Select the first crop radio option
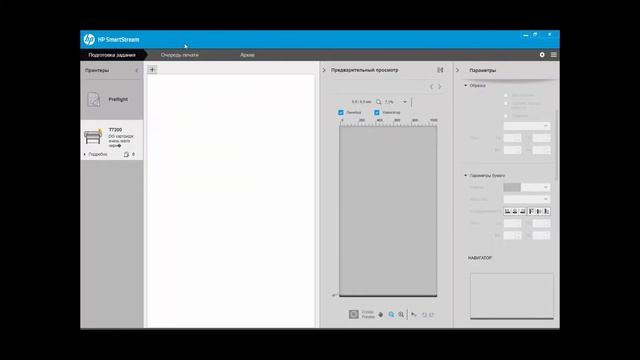640x360 pixels. (506, 96)
